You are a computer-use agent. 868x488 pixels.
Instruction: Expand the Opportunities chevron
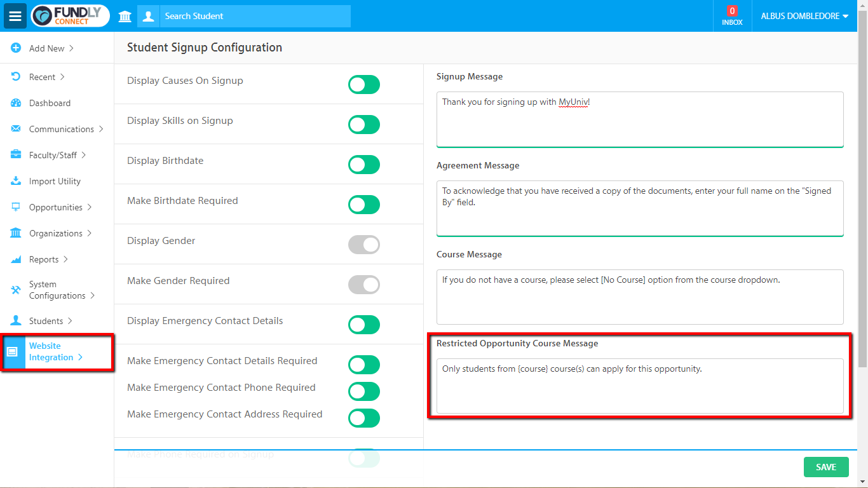pos(89,207)
